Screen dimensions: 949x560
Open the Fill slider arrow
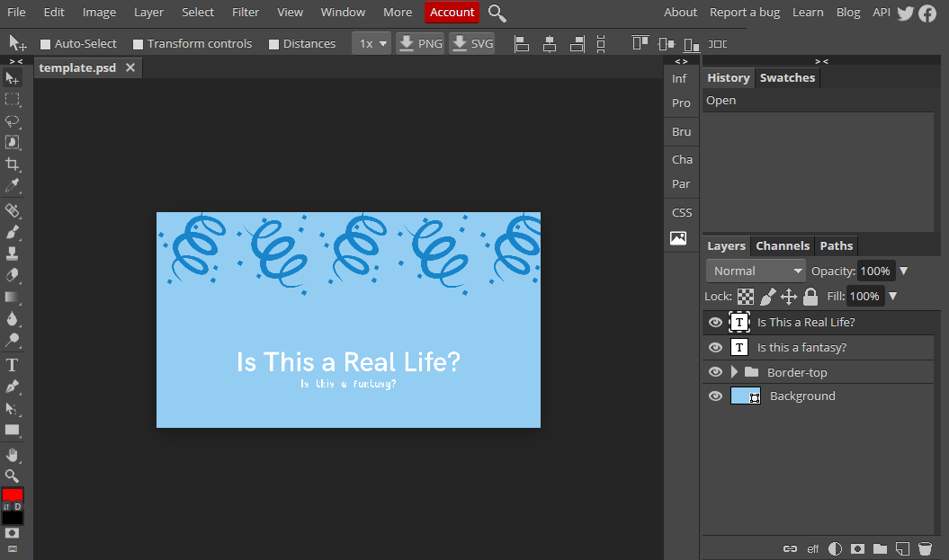coord(892,297)
